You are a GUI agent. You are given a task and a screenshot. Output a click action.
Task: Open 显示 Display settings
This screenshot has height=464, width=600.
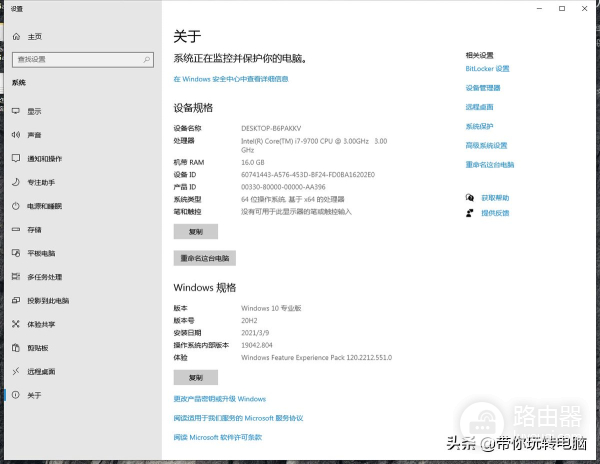[34, 111]
